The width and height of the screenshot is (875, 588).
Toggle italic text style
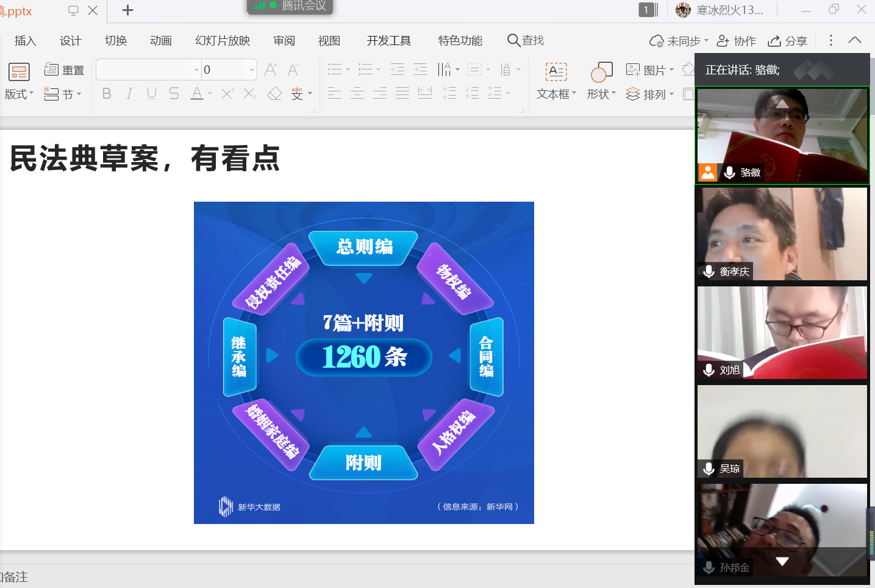tap(129, 93)
